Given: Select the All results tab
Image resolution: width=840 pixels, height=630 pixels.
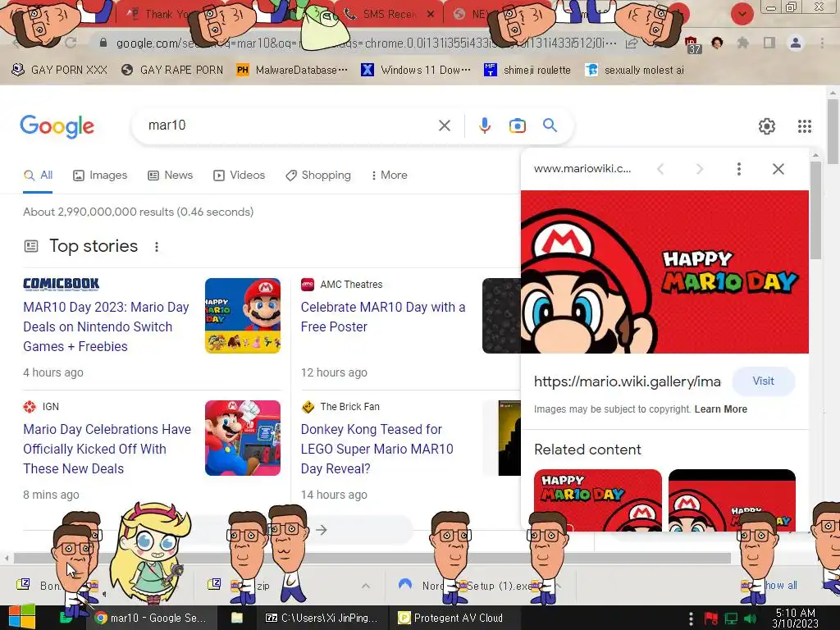Looking at the screenshot, I should pyautogui.click(x=38, y=176).
